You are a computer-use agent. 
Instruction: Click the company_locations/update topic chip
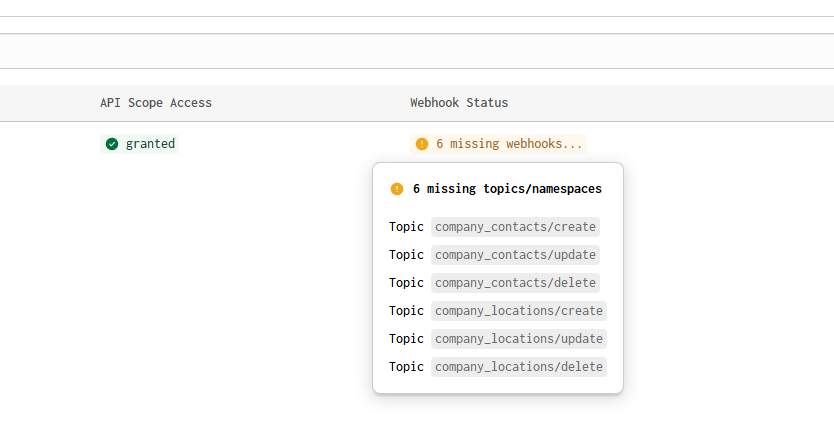519,339
